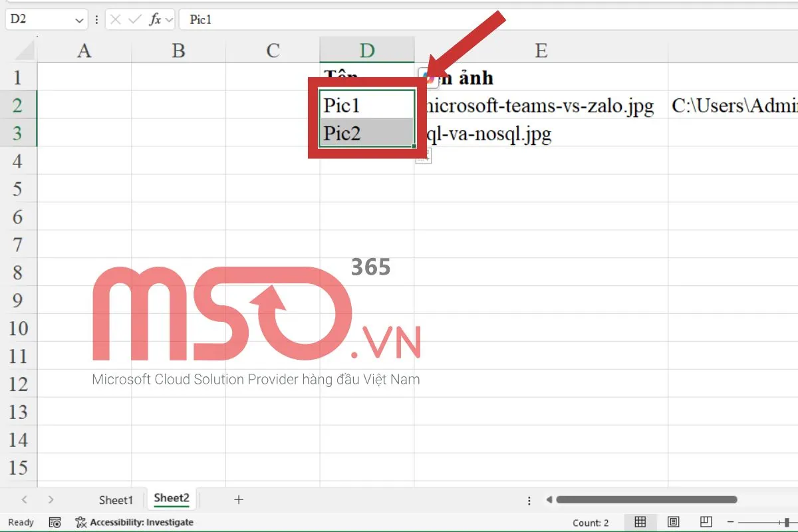Click the macro recording icon in status bar

55,523
